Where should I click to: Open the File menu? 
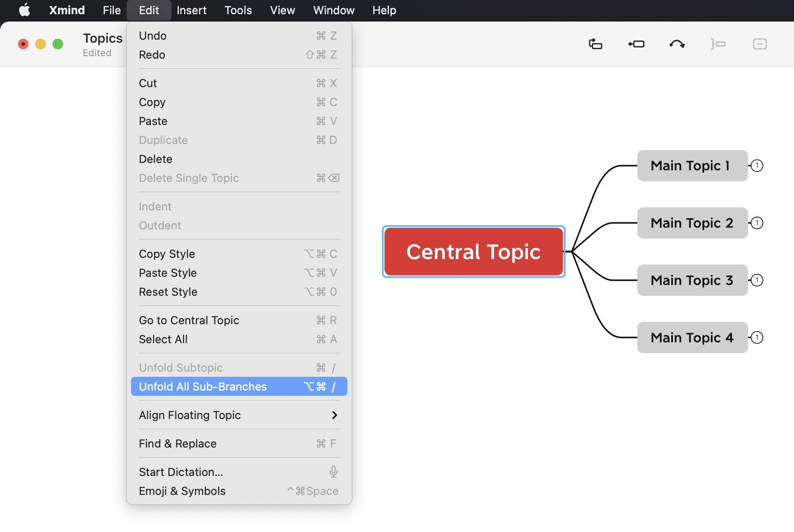click(x=112, y=10)
